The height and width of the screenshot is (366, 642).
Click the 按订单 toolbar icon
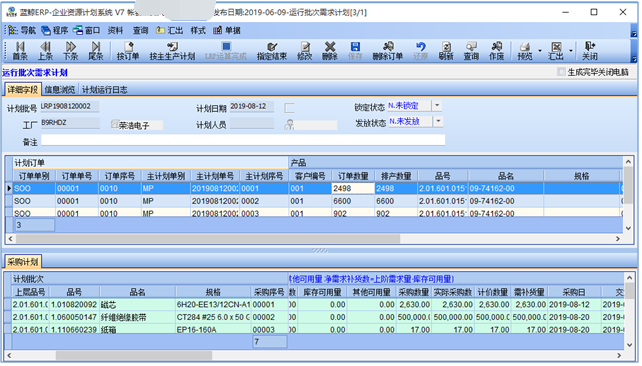(x=128, y=51)
